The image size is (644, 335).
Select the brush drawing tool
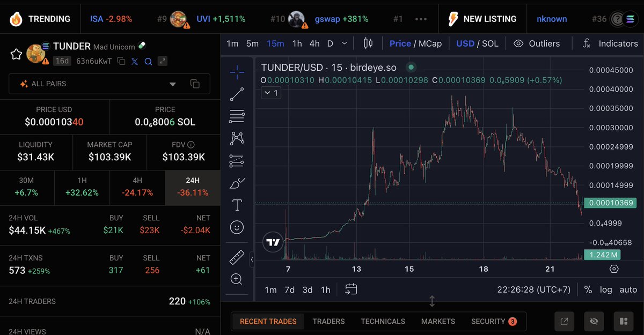pos(237,183)
